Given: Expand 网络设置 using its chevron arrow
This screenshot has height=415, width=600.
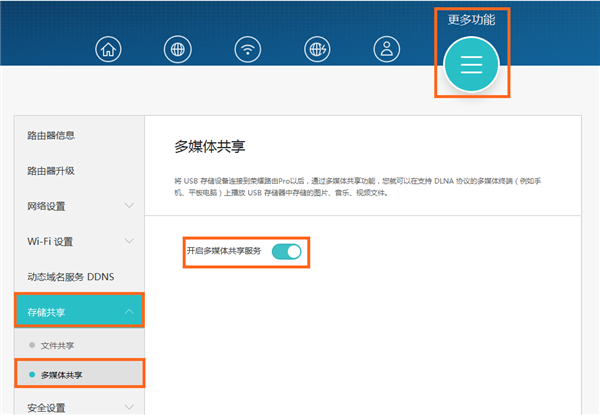Looking at the screenshot, I should point(129,206).
